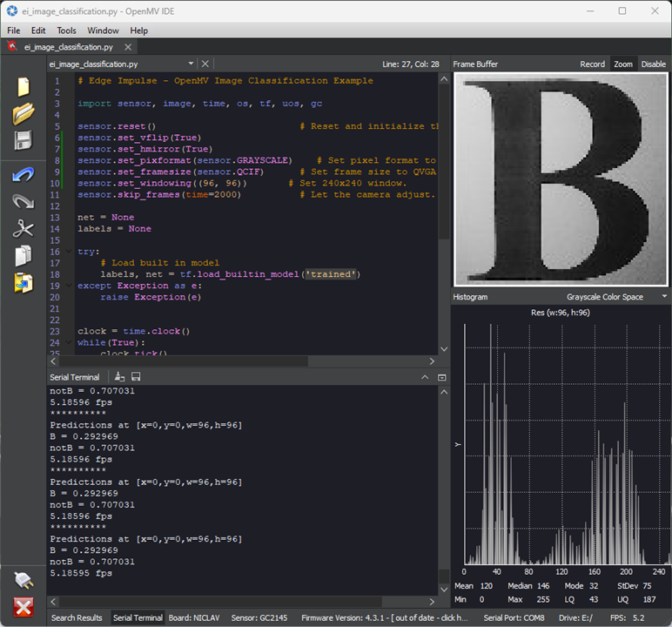Viewport: 672px width, 627px height.
Task: Close the editor split using the X
Action: (205, 64)
